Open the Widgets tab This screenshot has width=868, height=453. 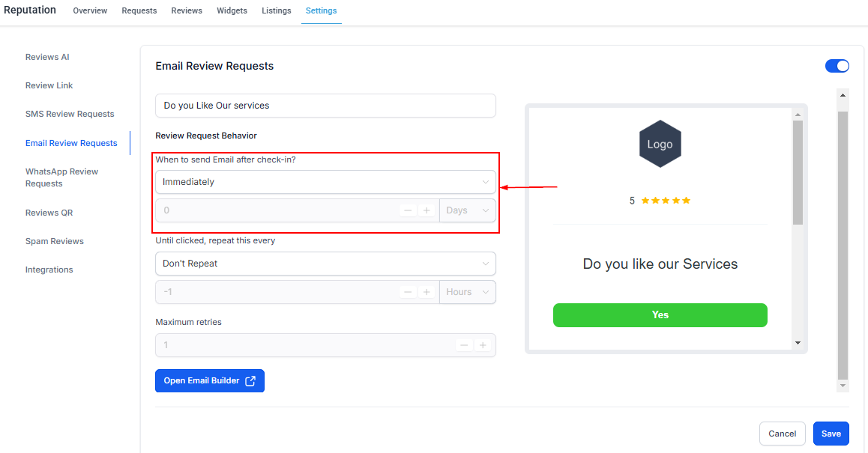[x=232, y=10]
